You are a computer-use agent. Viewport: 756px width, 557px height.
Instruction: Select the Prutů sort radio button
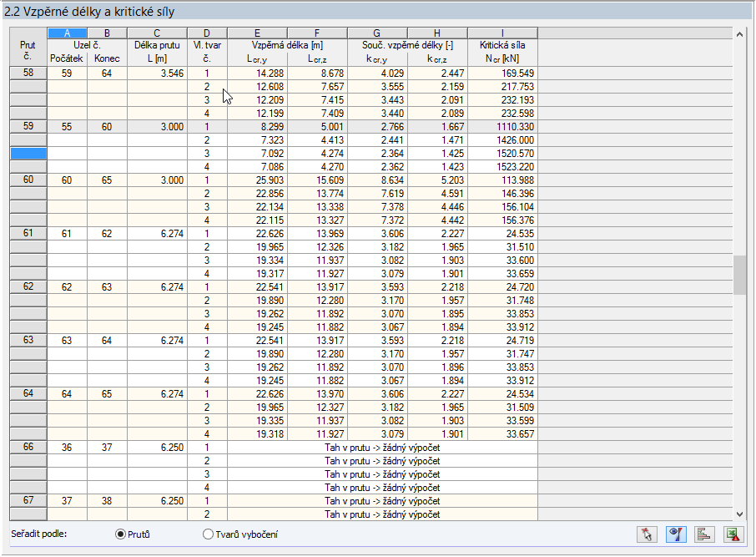[120, 534]
